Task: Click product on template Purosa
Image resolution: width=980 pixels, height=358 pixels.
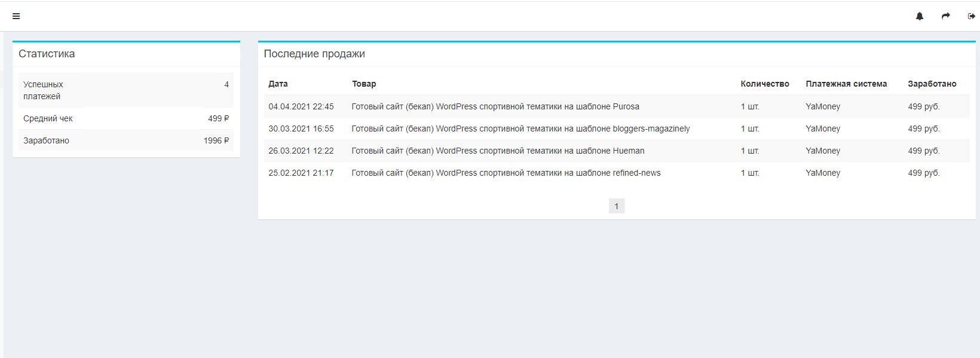Action: (x=495, y=106)
